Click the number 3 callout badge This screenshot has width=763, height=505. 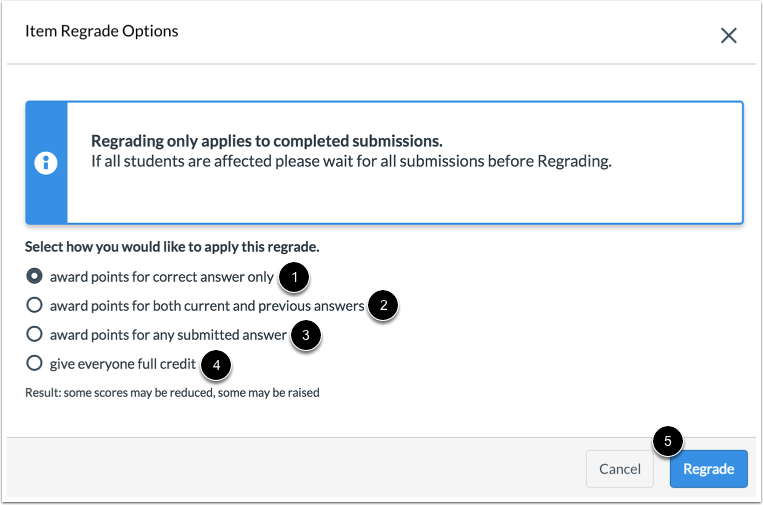pos(306,335)
